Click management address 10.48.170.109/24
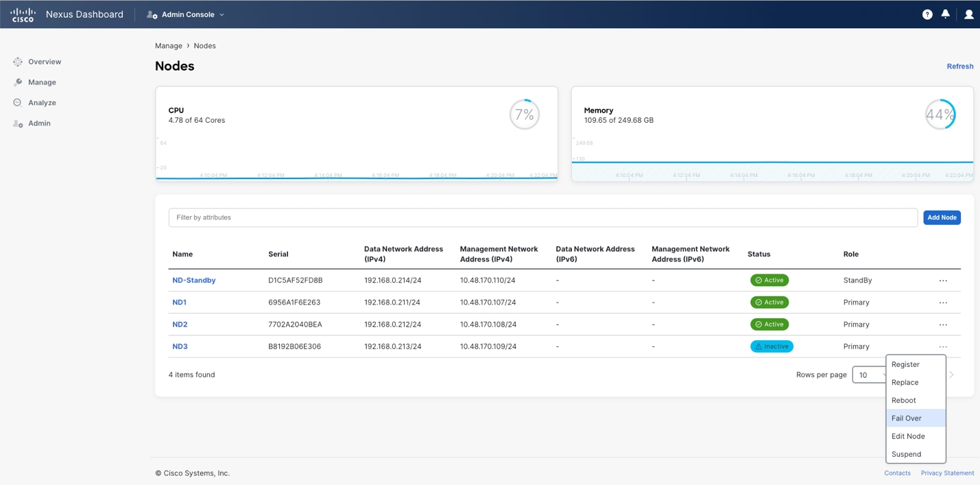The image size is (980, 485). click(488, 346)
